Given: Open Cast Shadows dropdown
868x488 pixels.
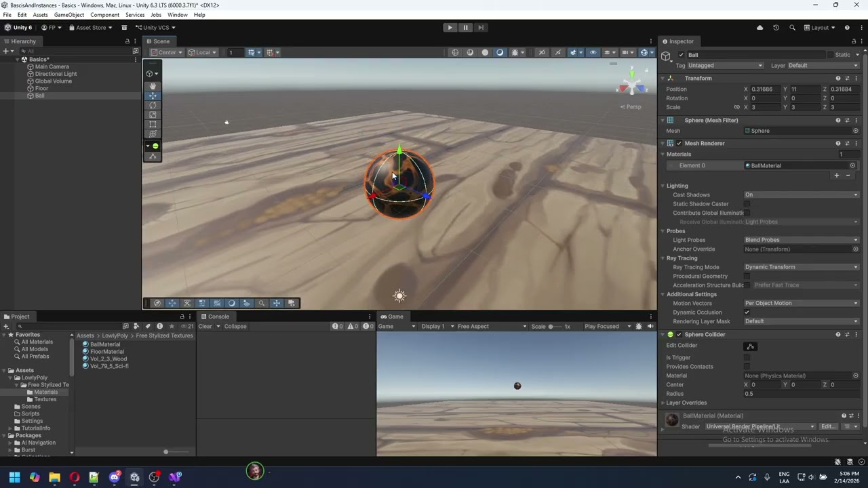Looking at the screenshot, I should tap(802, 195).
